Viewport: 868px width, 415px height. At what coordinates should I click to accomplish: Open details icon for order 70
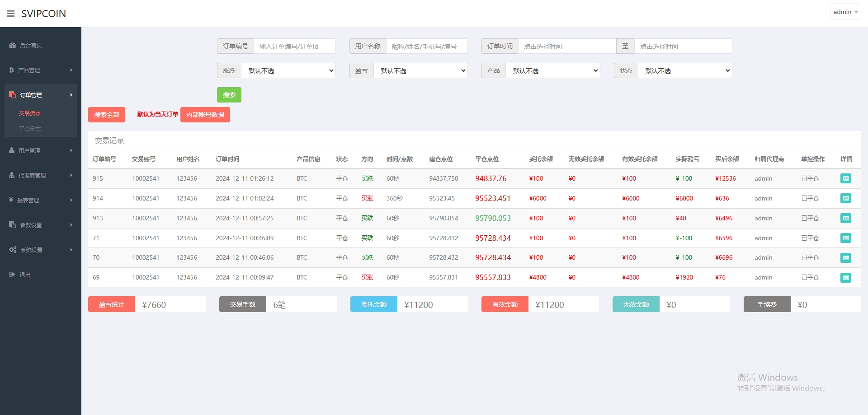pyautogui.click(x=845, y=258)
